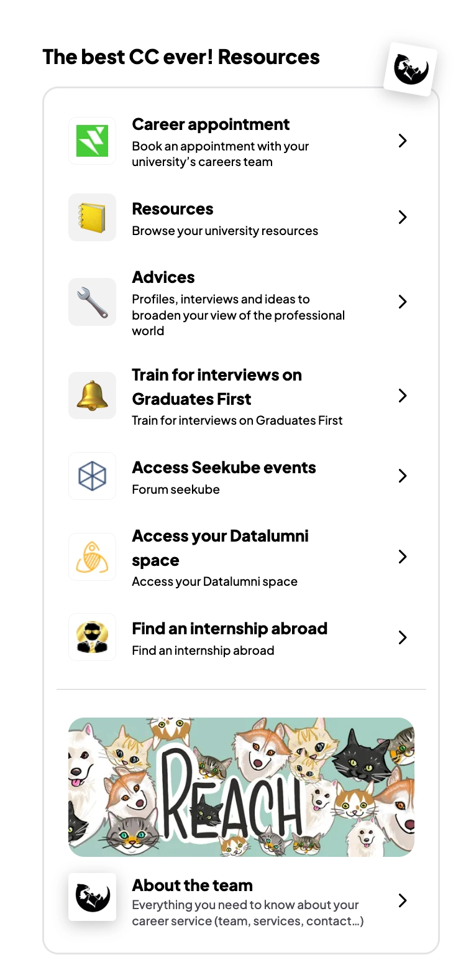Image resolution: width=466 pixels, height=980 pixels.
Task: Click the REACH cats and dogs banner
Action: tap(241, 787)
